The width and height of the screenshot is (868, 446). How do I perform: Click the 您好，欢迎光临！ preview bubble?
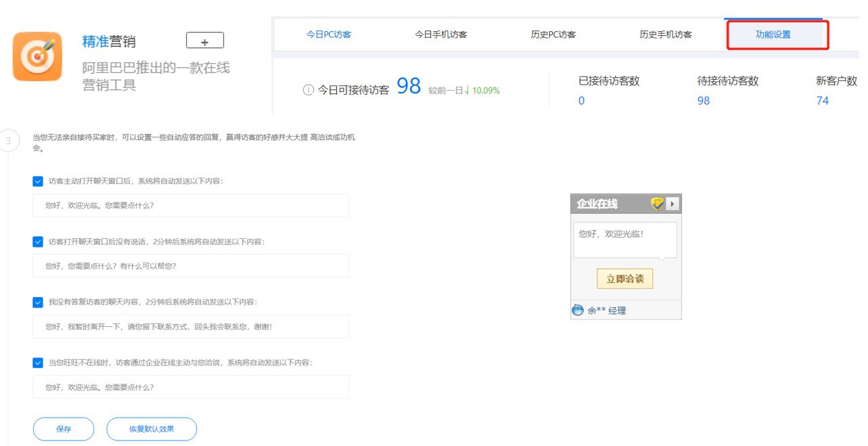pyautogui.click(x=625, y=240)
